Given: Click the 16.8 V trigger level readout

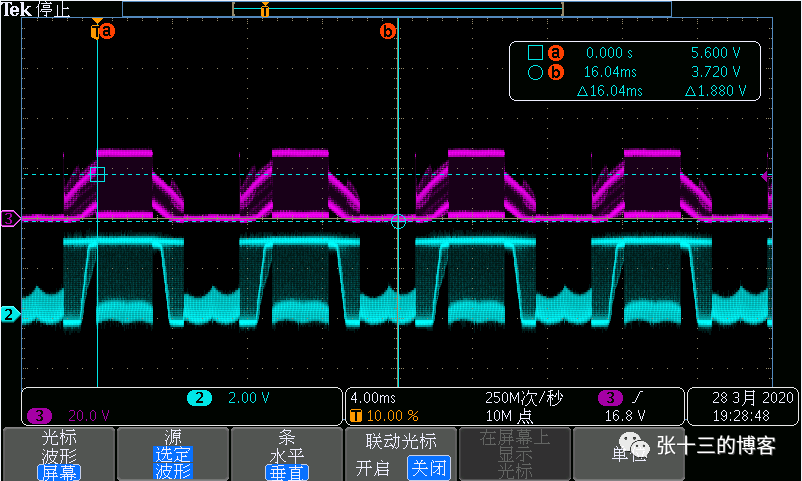Looking at the screenshot, I should click(625, 416).
